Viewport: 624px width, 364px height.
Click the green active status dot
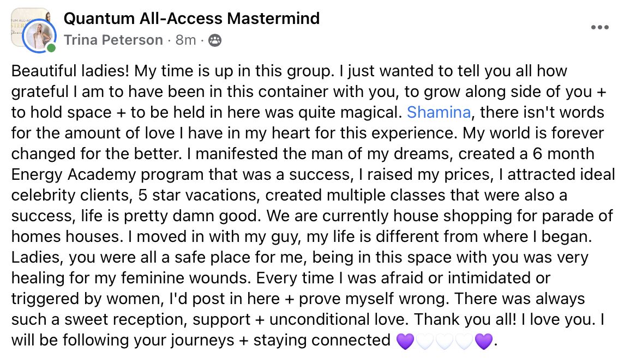coord(51,47)
